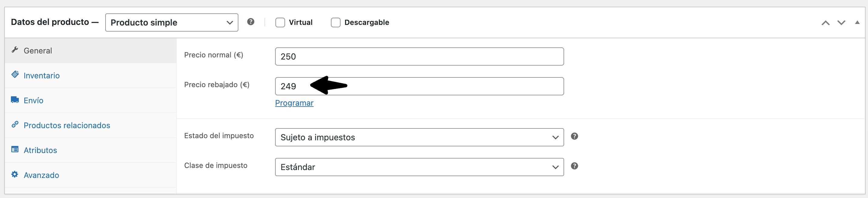Image resolution: width=868 pixels, height=198 pixels.
Task: Click the Envío truck icon
Action: (x=15, y=100)
